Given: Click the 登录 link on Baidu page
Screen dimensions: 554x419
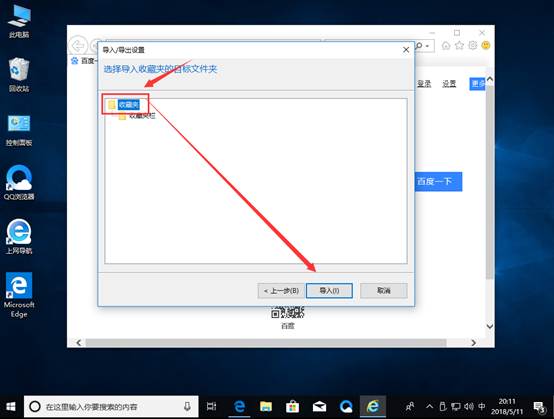Looking at the screenshot, I should tap(424, 84).
